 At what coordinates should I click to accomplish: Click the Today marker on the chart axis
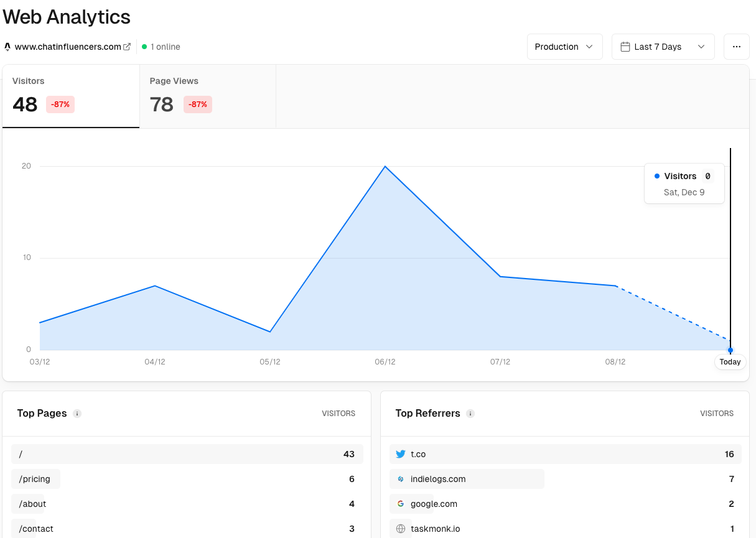pyautogui.click(x=730, y=362)
